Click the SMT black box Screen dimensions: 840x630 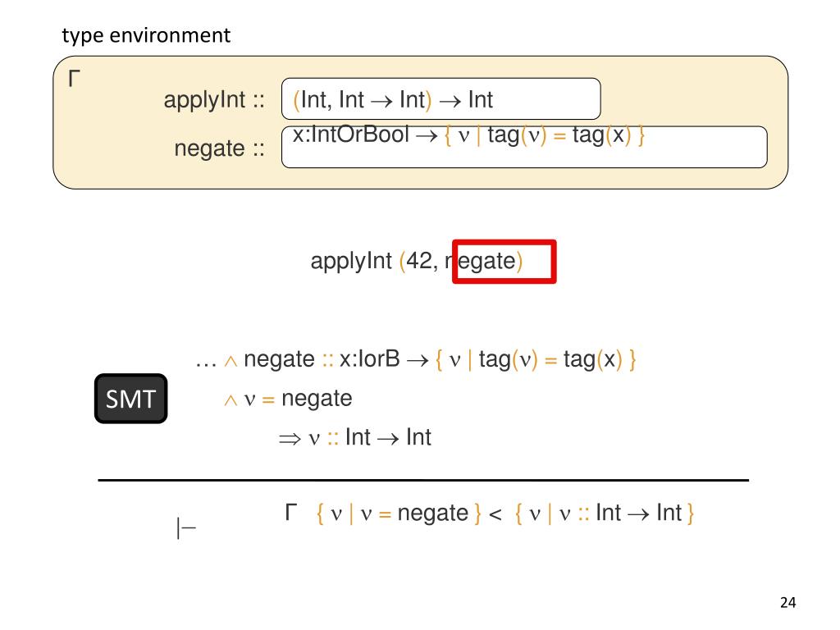[x=130, y=399]
